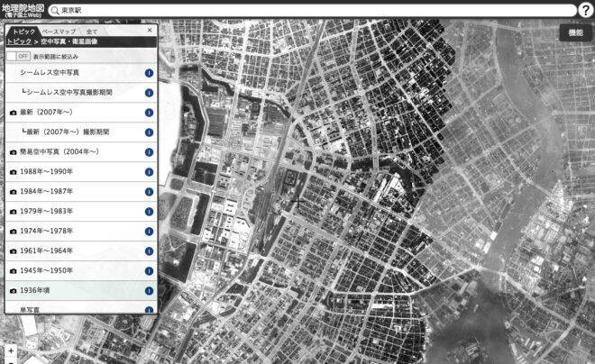Enable the 1961年～1964年 photo layer

coord(81,250)
